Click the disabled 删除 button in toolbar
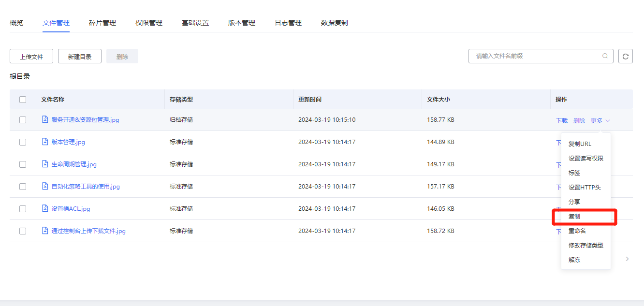The width and height of the screenshot is (644, 306). tap(122, 56)
